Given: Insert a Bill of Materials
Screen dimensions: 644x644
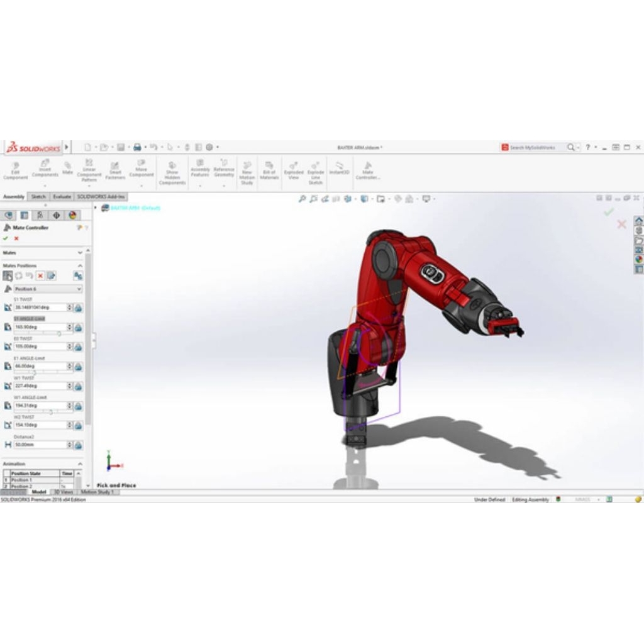Looking at the screenshot, I should point(269,170).
